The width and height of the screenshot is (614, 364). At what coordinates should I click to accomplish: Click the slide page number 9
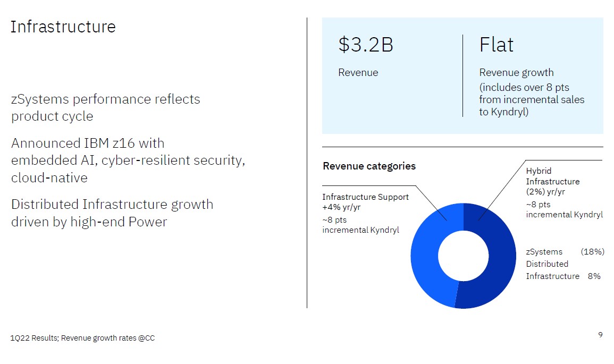[x=600, y=335]
